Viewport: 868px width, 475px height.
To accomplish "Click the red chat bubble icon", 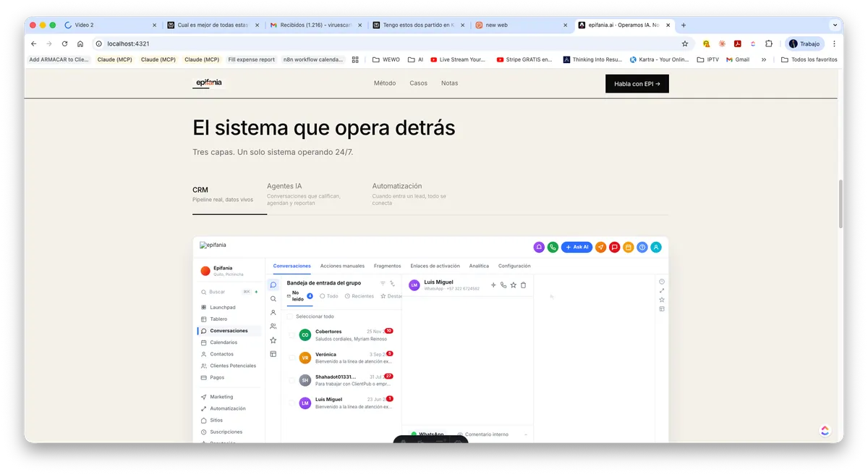I will (x=614, y=247).
